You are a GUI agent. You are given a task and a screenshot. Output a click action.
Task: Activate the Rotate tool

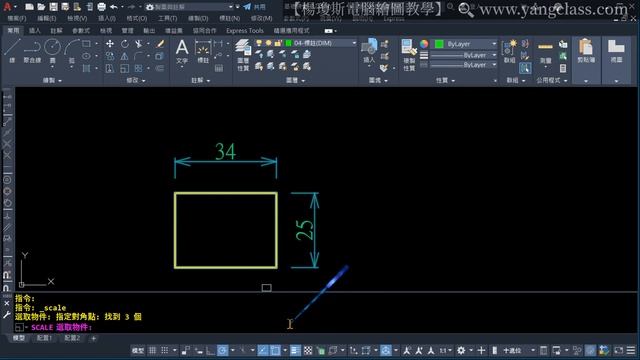coord(124,44)
